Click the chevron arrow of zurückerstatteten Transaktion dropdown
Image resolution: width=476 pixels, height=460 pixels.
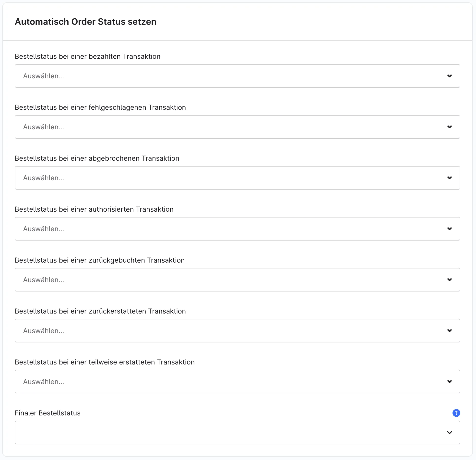click(450, 331)
